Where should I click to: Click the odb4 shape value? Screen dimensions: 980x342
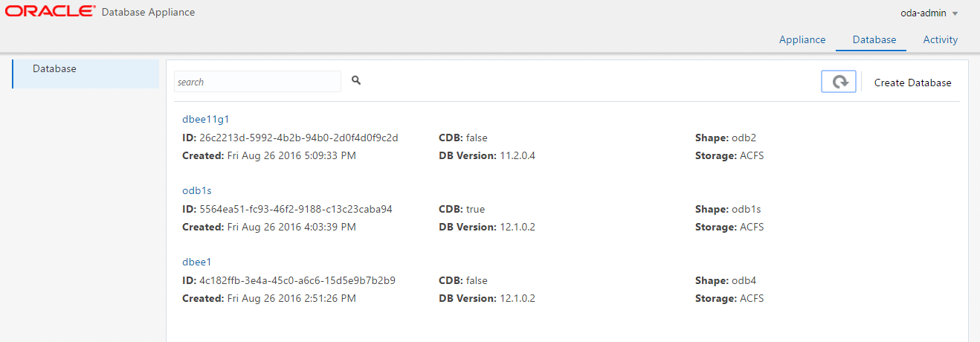745,280
